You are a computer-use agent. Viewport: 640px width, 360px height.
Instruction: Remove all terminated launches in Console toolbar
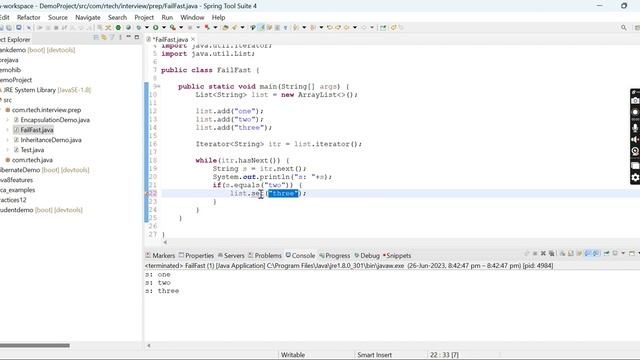tap(551, 253)
